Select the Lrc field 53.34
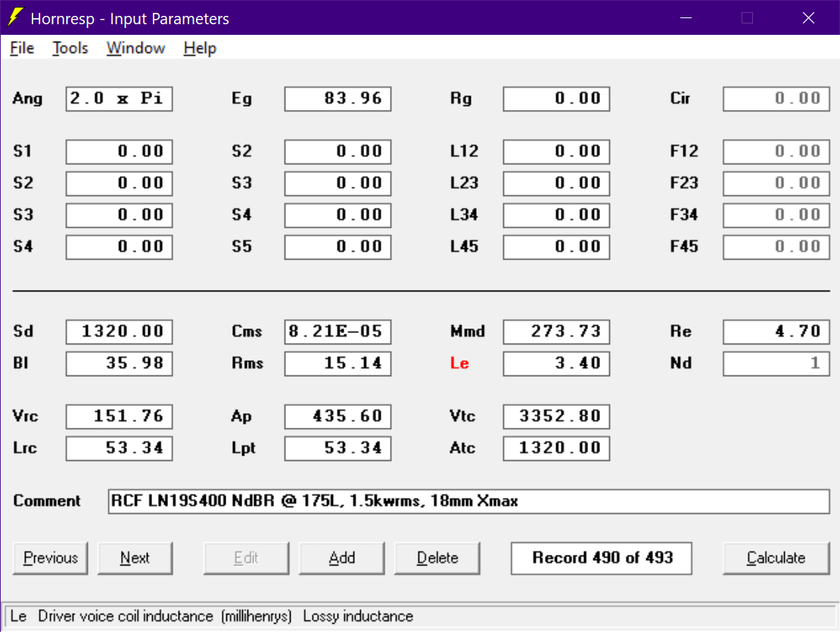The height and width of the screenshot is (632, 840). (120, 448)
